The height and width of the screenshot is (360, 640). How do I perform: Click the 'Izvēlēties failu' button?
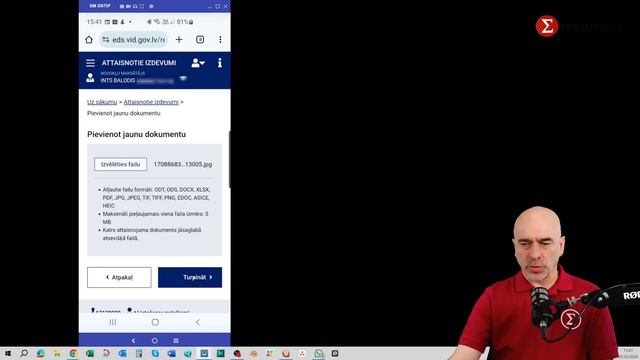pos(120,164)
